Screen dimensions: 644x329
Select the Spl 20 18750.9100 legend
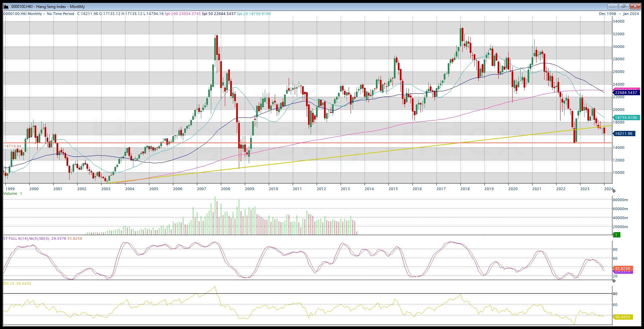coord(254,14)
